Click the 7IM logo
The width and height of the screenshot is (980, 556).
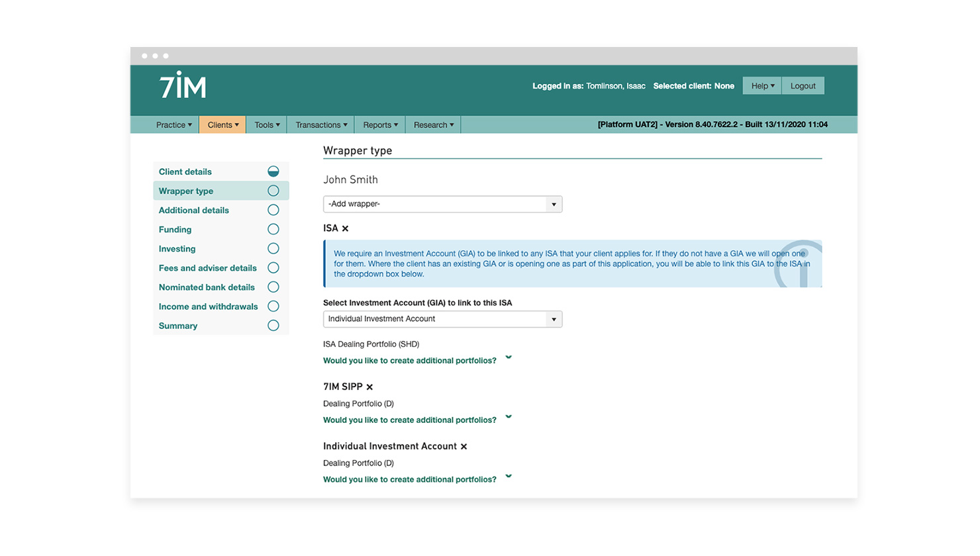[183, 86]
